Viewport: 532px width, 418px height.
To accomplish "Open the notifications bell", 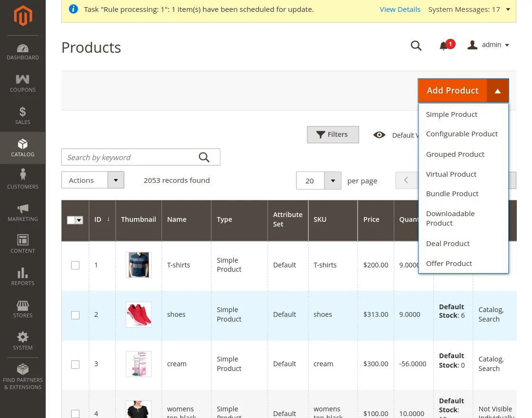I will tap(444, 46).
